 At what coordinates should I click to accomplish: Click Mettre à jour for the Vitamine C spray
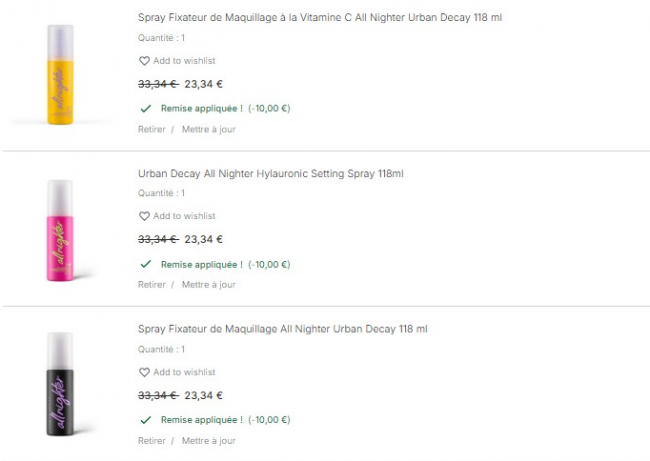[x=208, y=129]
